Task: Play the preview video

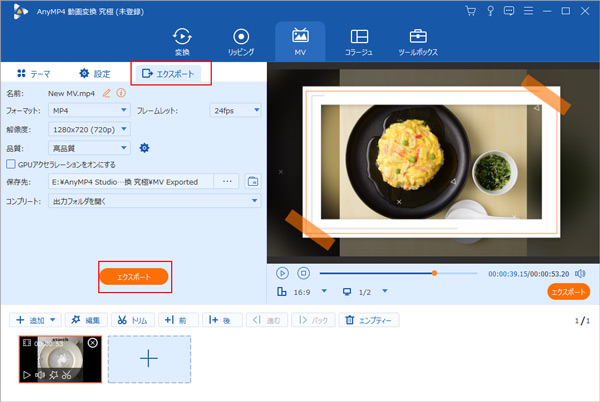Action: (282, 273)
